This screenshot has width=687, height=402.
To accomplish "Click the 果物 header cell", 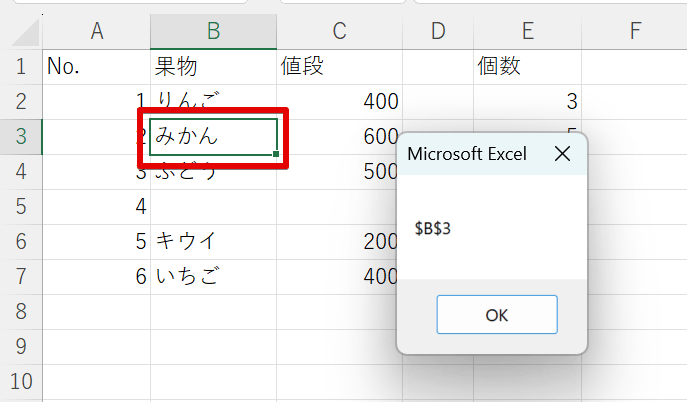I will (213, 67).
